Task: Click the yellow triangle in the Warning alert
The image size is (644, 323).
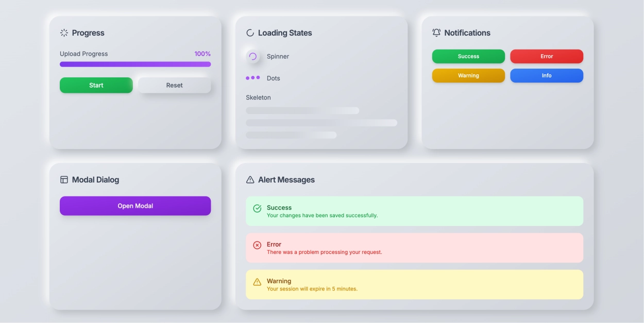Action: pyautogui.click(x=258, y=282)
